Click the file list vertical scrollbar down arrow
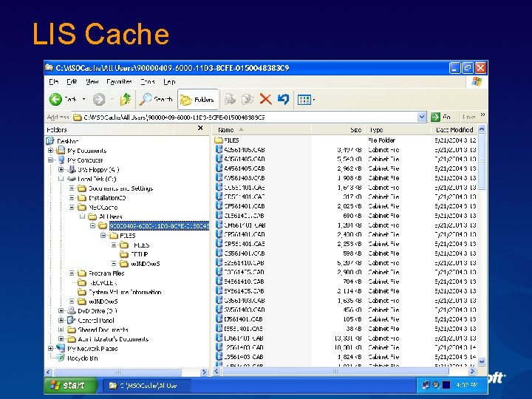532x399 pixels. 482,361
